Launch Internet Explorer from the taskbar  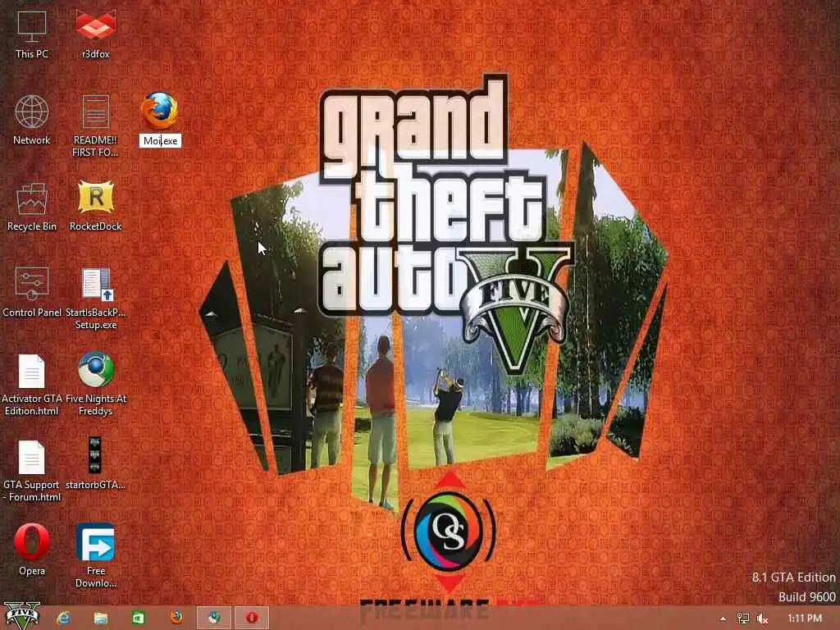click(x=64, y=619)
